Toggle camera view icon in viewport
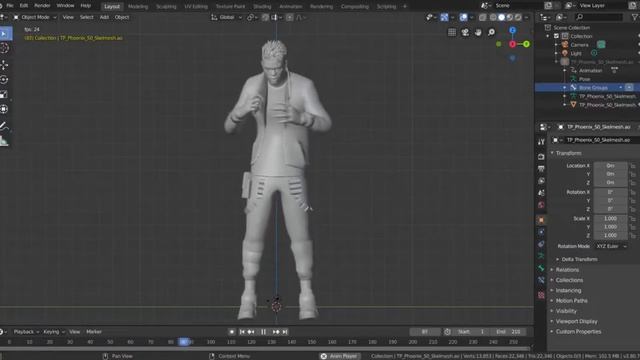This screenshot has height=360, width=640. pyautogui.click(x=465, y=32)
